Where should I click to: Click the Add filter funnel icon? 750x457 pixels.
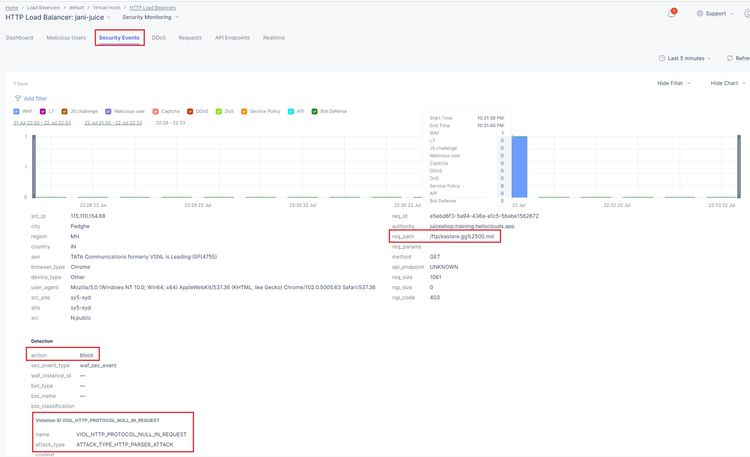[17, 98]
